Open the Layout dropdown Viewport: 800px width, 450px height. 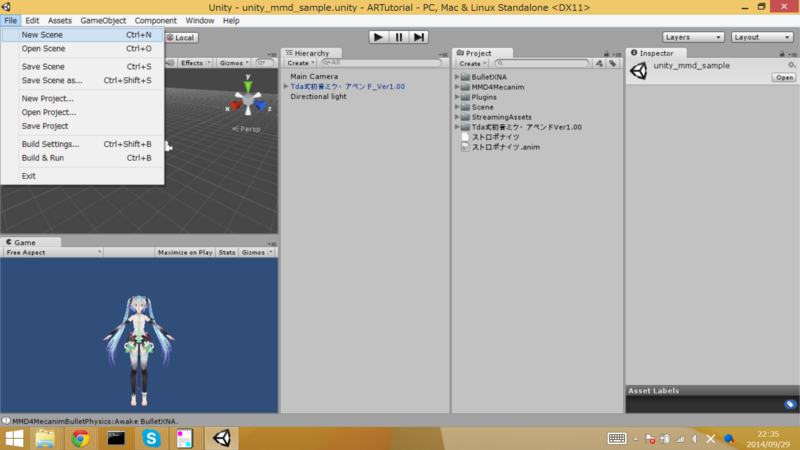pos(762,37)
